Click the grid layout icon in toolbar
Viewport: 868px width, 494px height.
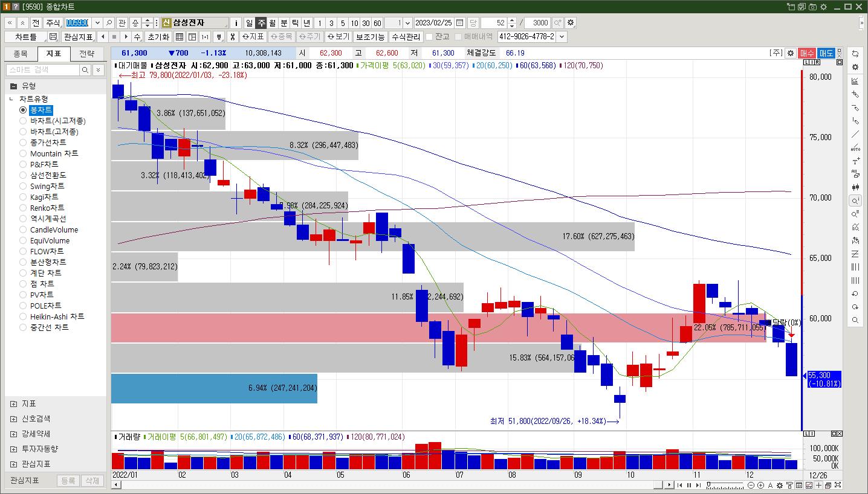(x=180, y=37)
